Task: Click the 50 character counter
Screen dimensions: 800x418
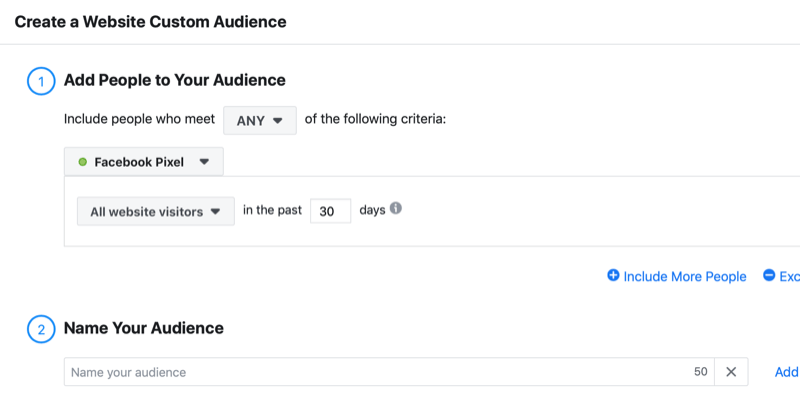Action: (700, 372)
